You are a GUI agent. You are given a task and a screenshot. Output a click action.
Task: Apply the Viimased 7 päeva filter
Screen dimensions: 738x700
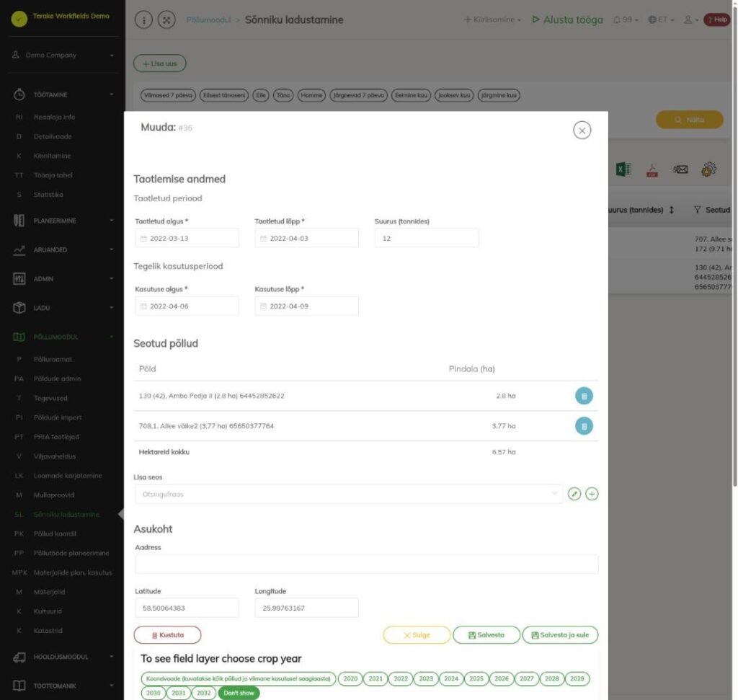click(168, 95)
